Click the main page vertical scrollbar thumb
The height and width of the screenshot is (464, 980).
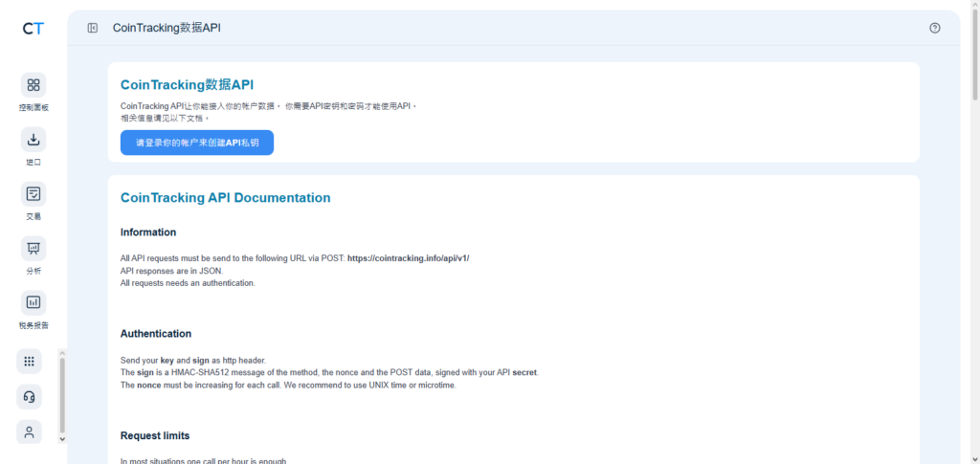coord(974,55)
